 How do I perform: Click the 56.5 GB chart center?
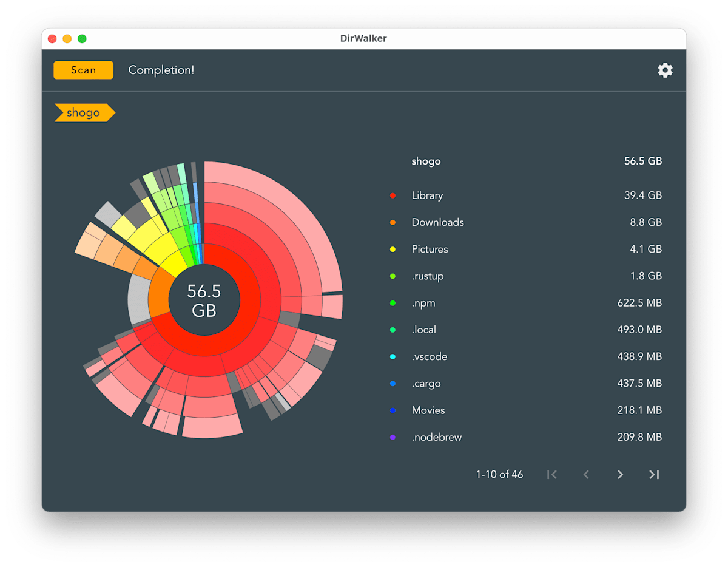(204, 300)
